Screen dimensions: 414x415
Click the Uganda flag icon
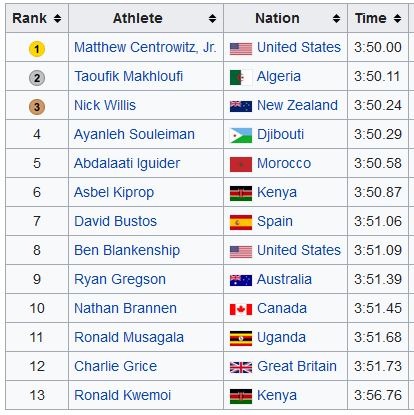click(x=241, y=338)
